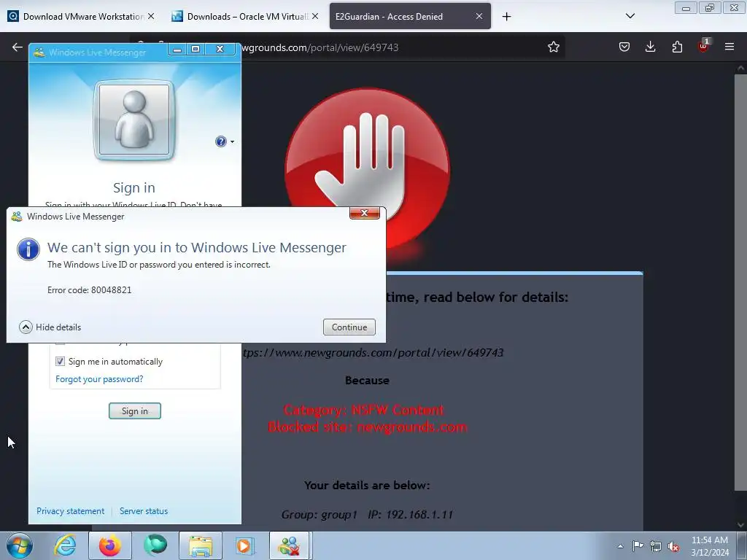Open the help dropdown arrow in Messenger
This screenshot has height=560, width=747.
[233, 142]
